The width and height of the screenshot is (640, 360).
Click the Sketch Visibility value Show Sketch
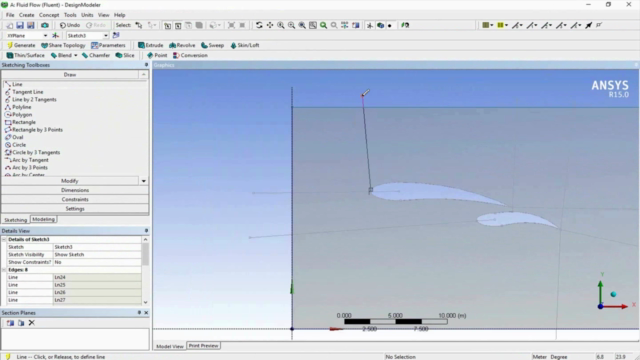click(x=97, y=255)
